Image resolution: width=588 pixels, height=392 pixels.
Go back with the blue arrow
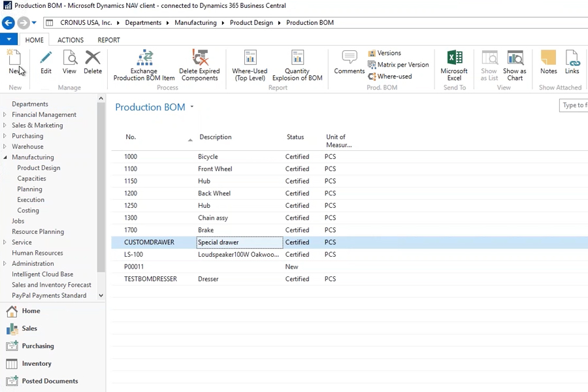tap(8, 23)
